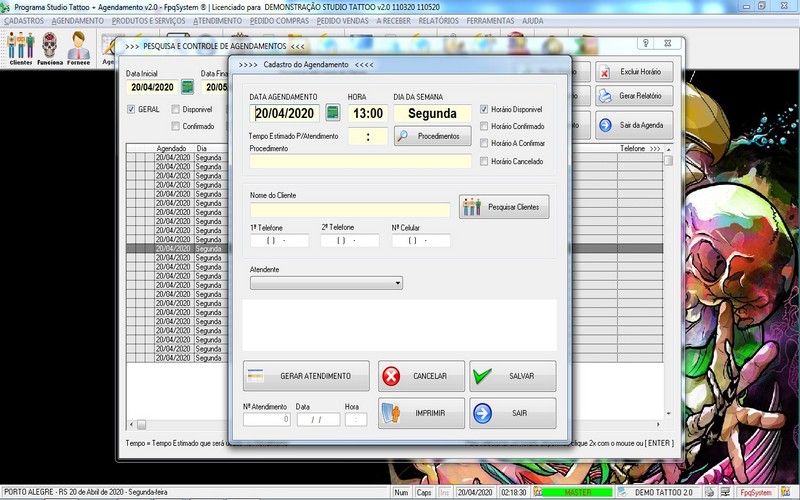Click the agenda list vertical scrollbar thumb
The width and height of the screenshot is (800, 500).
668,161
